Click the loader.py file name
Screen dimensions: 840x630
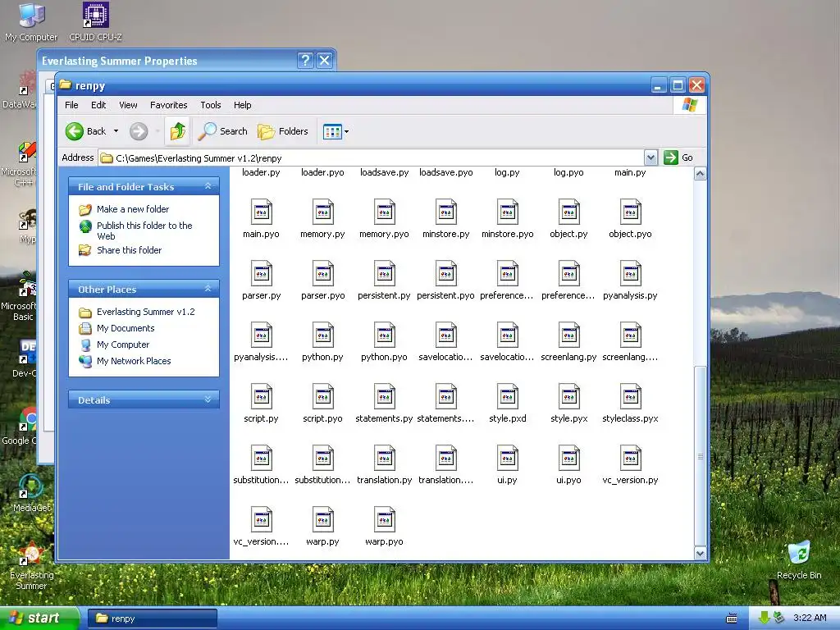point(261,172)
